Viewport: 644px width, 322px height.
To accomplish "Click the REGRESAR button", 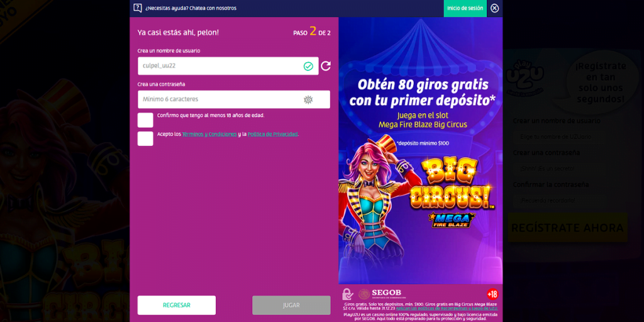I will tap(177, 305).
